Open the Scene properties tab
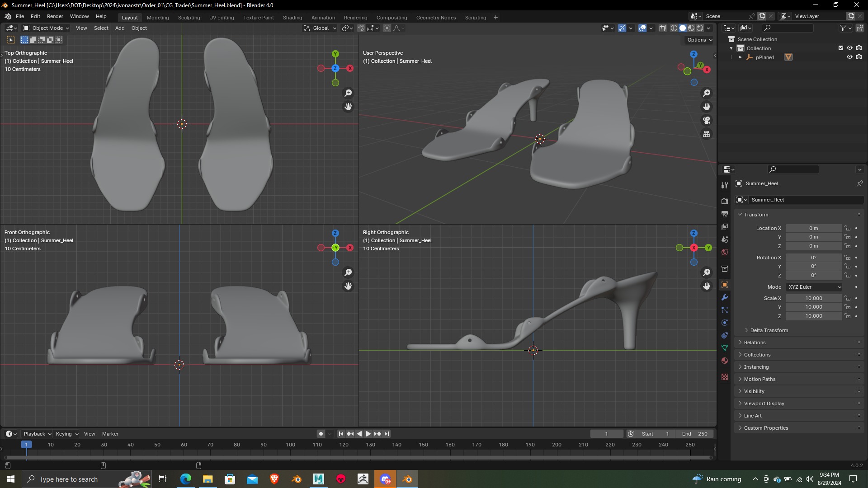This screenshot has width=868, height=488. pos(725,239)
